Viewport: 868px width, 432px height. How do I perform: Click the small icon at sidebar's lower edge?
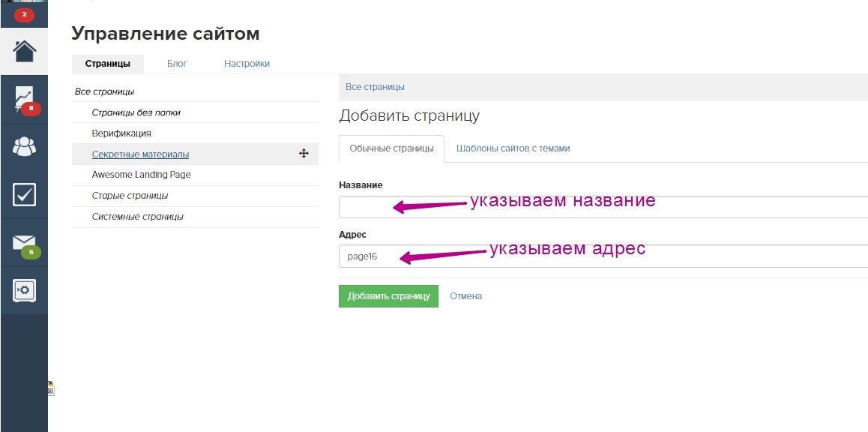coord(50,387)
